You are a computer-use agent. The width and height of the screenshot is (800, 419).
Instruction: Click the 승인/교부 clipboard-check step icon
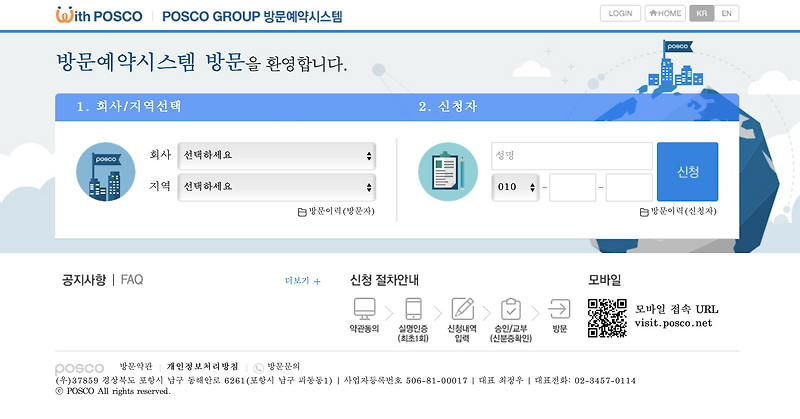(511, 309)
